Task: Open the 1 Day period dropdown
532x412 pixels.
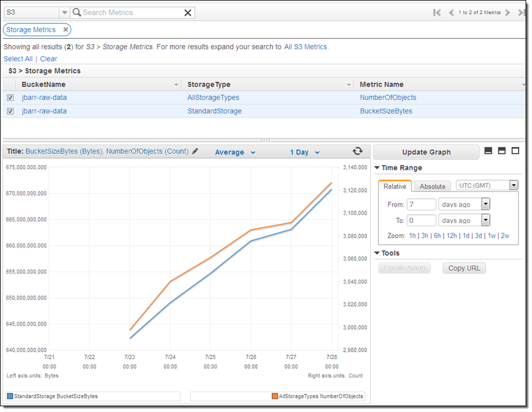Action: 305,152
